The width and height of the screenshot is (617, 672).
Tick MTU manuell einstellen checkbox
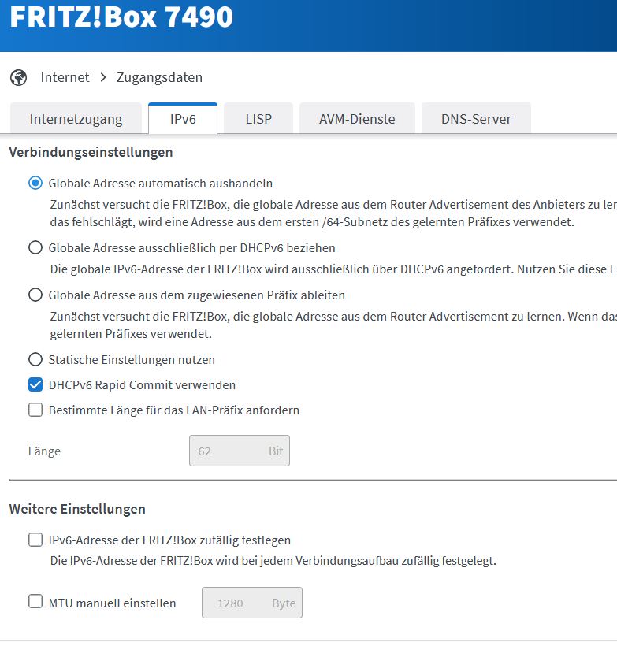pyautogui.click(x=35, y=601)
